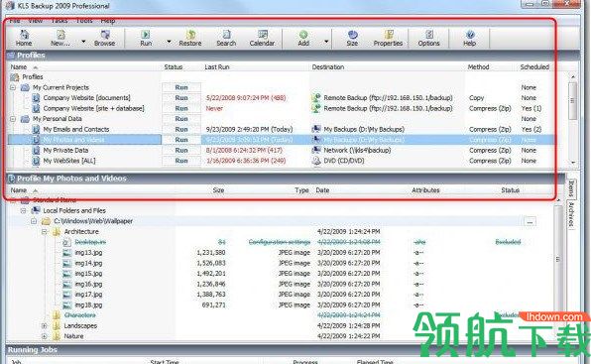
Task: Click the My Current Projects group icon
Action: [25, 87]
